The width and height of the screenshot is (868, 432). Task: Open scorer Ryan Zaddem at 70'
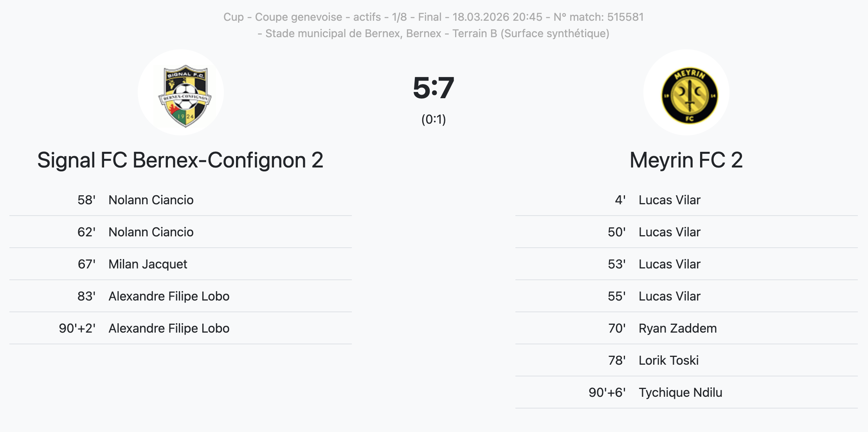677,328
